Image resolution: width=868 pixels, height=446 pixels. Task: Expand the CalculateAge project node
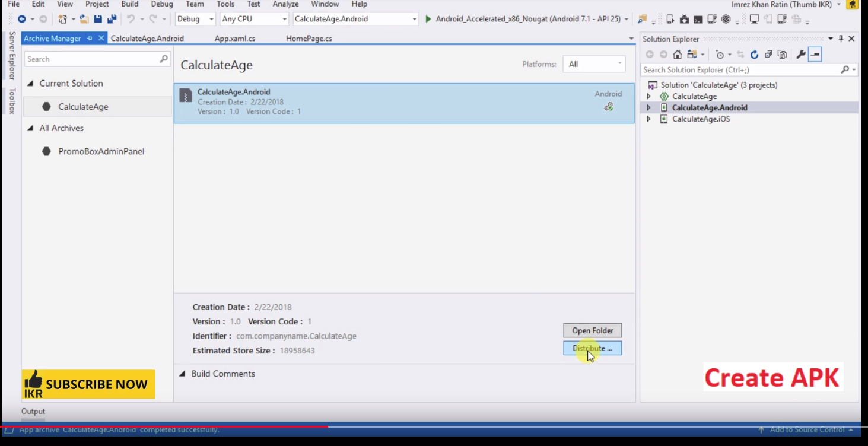click(648, 96)
